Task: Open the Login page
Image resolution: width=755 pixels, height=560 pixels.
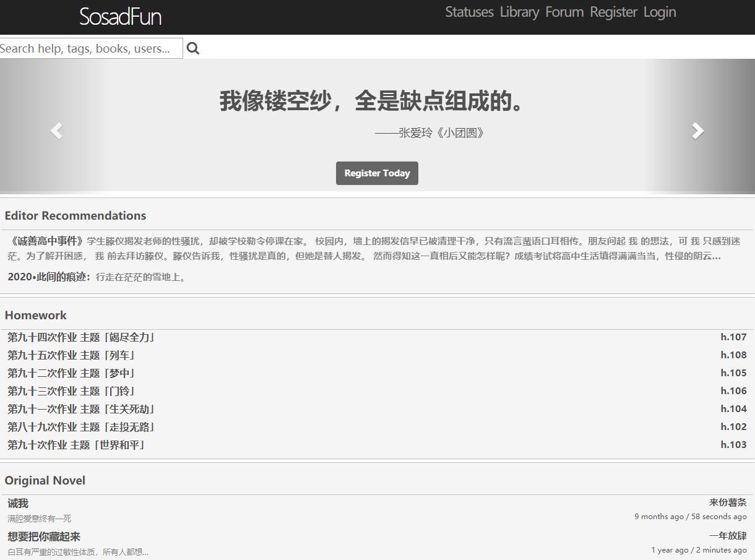Action: coord(660,12)
